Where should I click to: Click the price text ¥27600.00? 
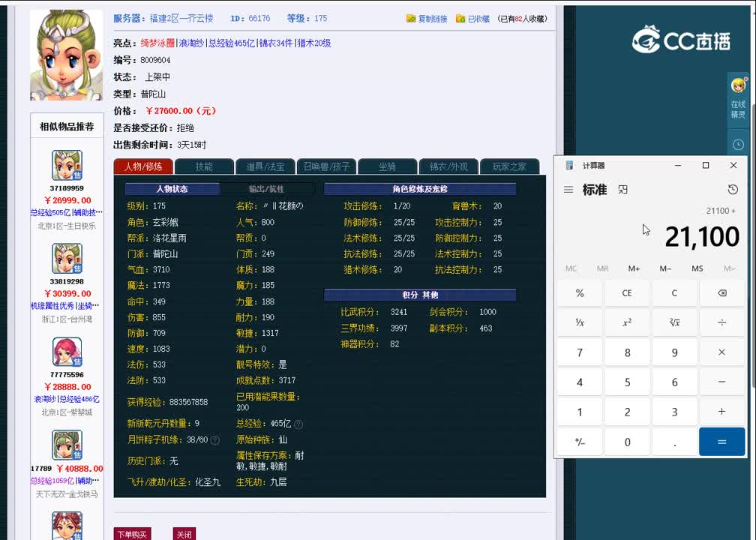click(x=181, y=111)
